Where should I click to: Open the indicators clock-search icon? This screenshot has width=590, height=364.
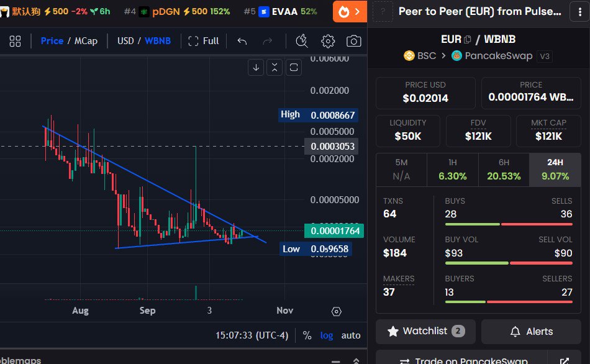[x=302, y=41]
